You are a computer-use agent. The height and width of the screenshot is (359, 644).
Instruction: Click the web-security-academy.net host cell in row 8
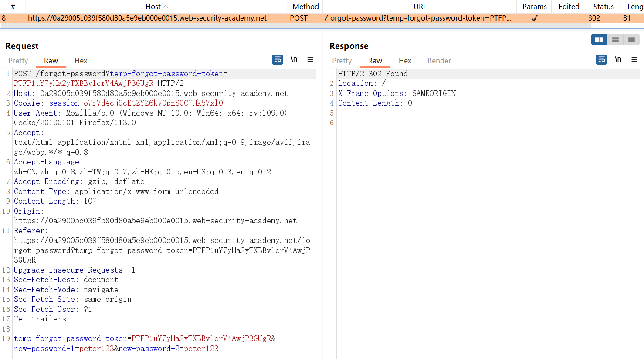pos(147,18)
